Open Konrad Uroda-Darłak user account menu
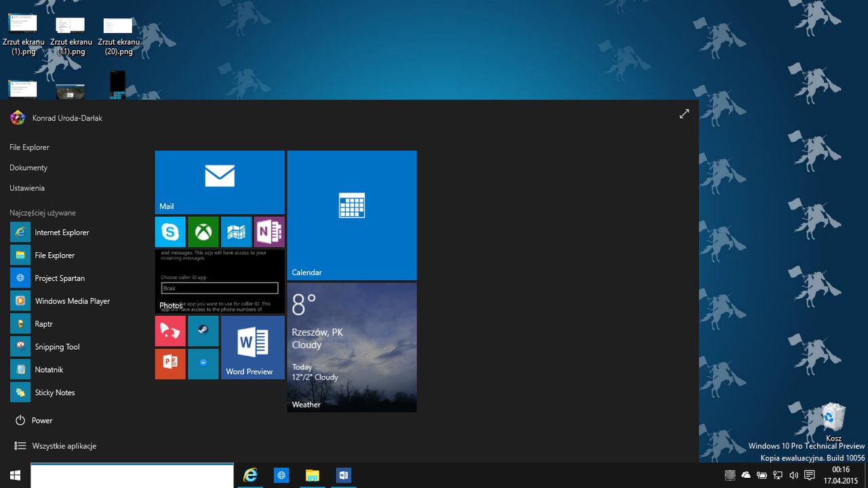This screenshot has height=488, width=868. [x=56, y=118]
